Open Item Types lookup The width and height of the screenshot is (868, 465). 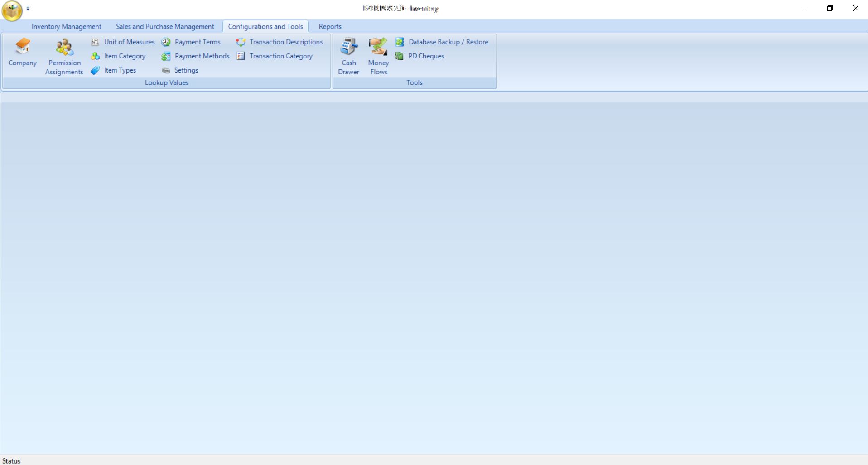113,70
